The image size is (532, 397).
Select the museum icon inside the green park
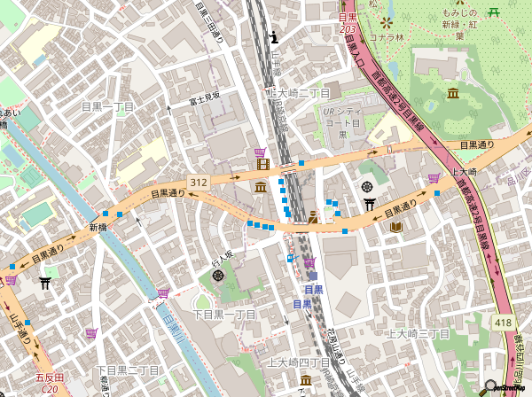click(x=452, y=93)
